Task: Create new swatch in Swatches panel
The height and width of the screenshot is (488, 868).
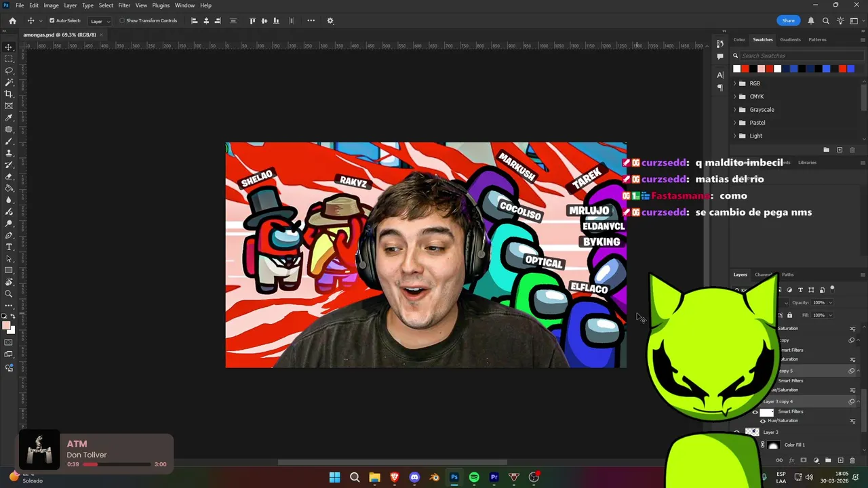Action: (840, 150)
